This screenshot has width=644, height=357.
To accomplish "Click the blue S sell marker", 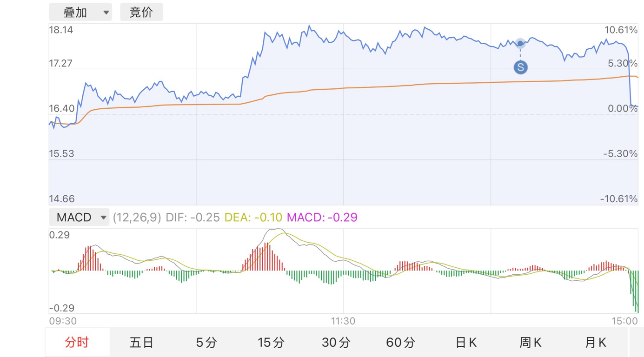I will [x=520, y=67].
